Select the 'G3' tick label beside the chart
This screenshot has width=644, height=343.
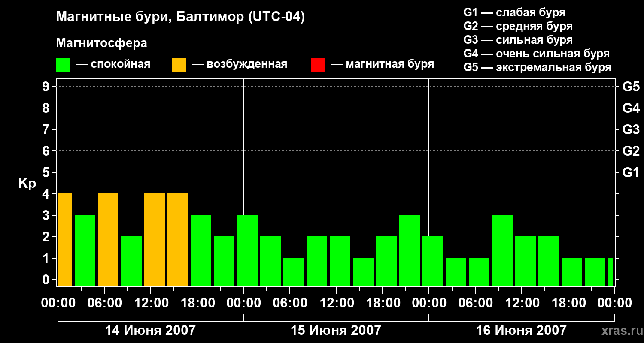click(x=631, y=129)
